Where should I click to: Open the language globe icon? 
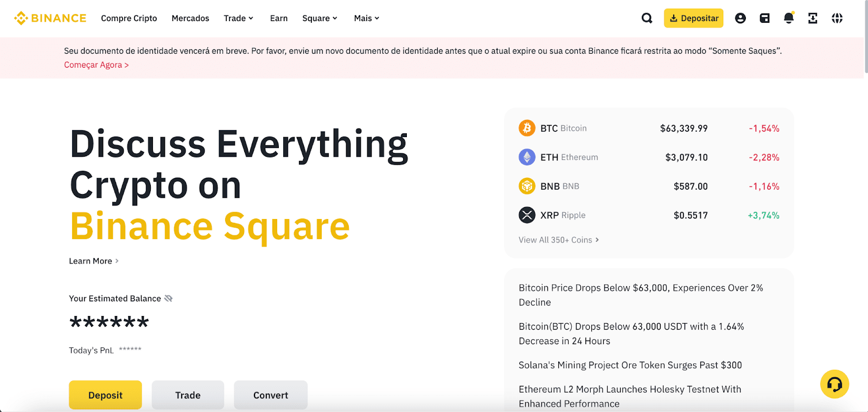pos(837,18)
